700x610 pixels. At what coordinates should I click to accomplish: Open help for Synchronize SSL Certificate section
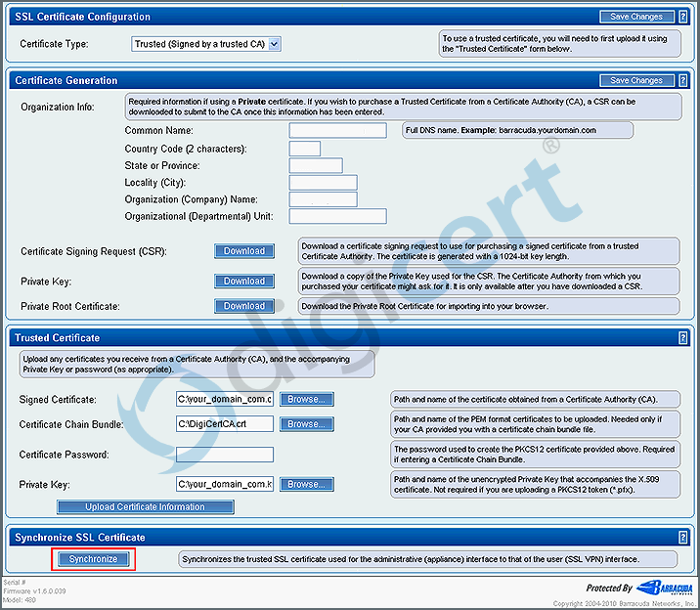pyautogui.click(x=682, y=538)
